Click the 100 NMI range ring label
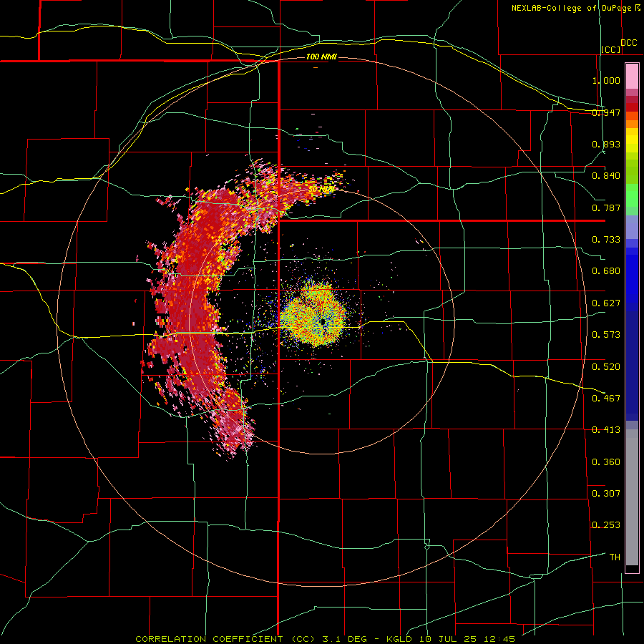The image size is (644, 644). click(x=321, y=57)
